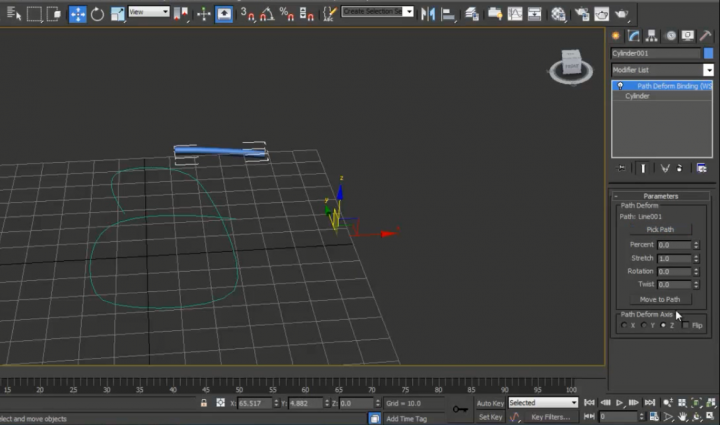Image resolution: width=720 pixels, height=425 pixels.
Task: Click the Mirror tool icon
Action: 428,14
